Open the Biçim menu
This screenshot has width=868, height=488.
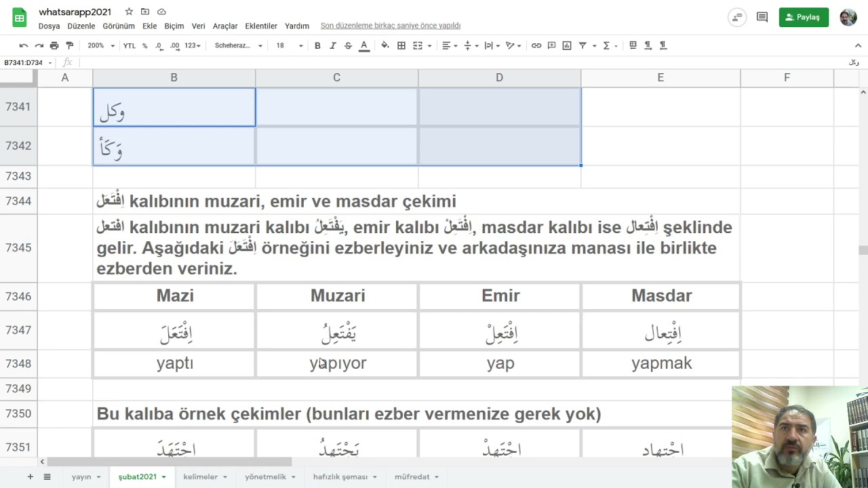click(174, 26)
